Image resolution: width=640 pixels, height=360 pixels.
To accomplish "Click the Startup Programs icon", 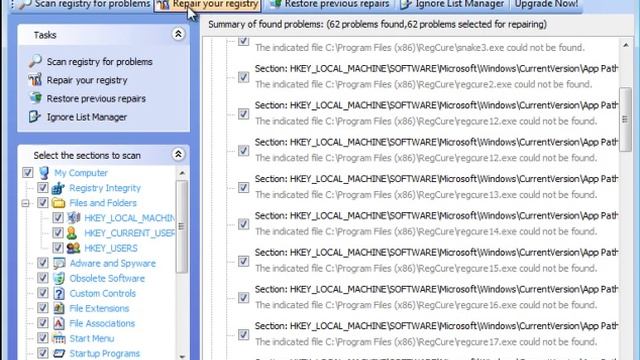I will tap(59, 353).
